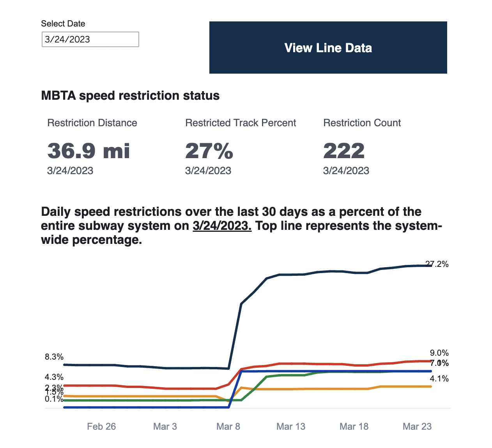Click the 4.1% label near the orange line
This screenshot has width=492, height=448.
(439, 378)
